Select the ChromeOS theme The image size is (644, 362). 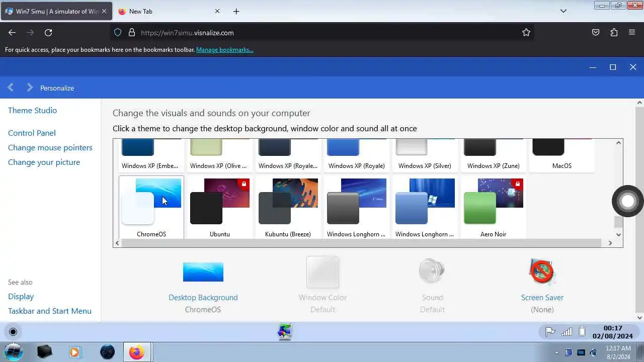click(x=151, y=207)
